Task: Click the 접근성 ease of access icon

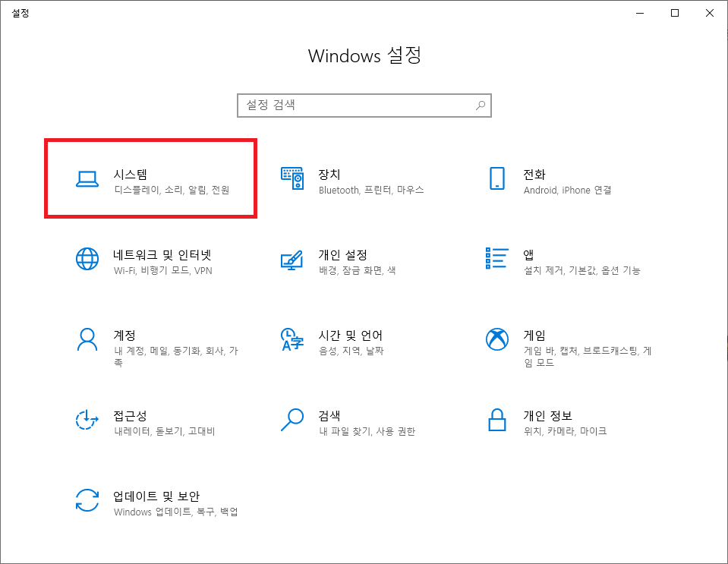Action: click(87, 420)
